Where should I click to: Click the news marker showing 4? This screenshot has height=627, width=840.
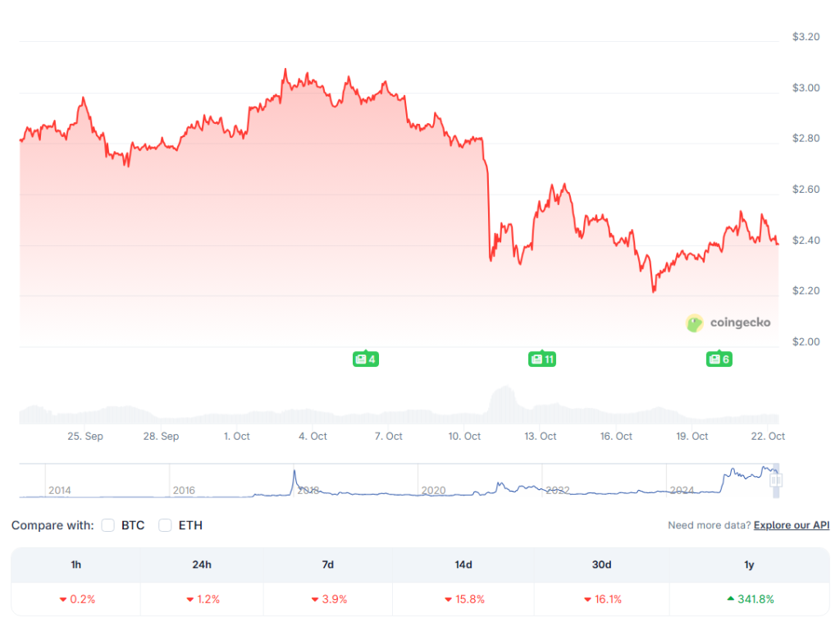coord(365,359)
